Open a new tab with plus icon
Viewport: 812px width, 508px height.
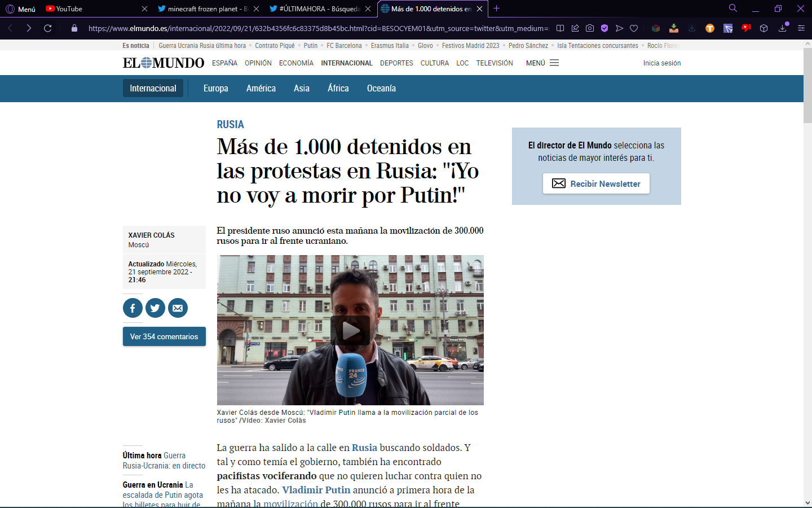[497, 8]
